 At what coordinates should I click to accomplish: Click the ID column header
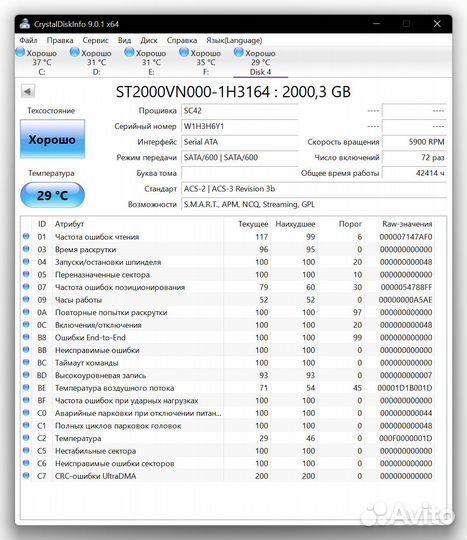click(42, 224)
